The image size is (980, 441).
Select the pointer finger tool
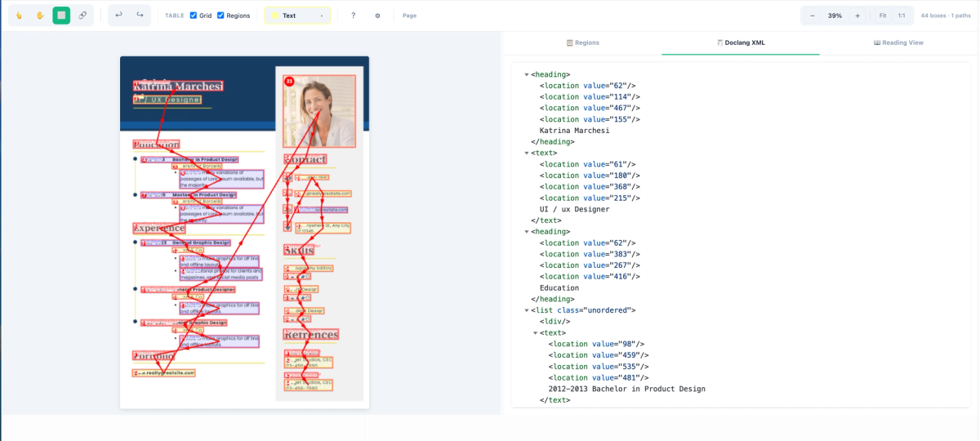[x=19, y=16]
